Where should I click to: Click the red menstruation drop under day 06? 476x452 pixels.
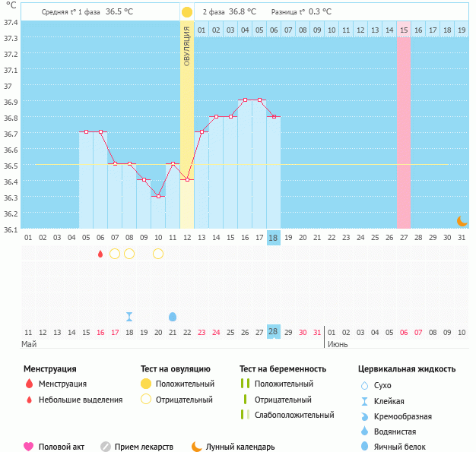100,254
